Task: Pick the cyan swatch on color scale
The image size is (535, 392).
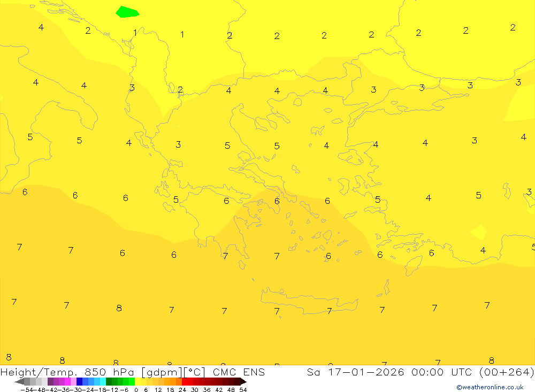Action: [103, 382]
